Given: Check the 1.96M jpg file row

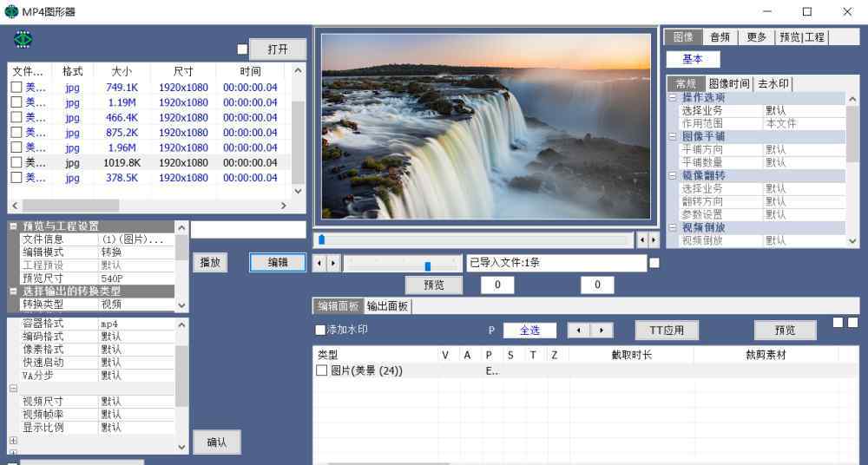Looking at the screenshot, I should click(x=16, y=147).
